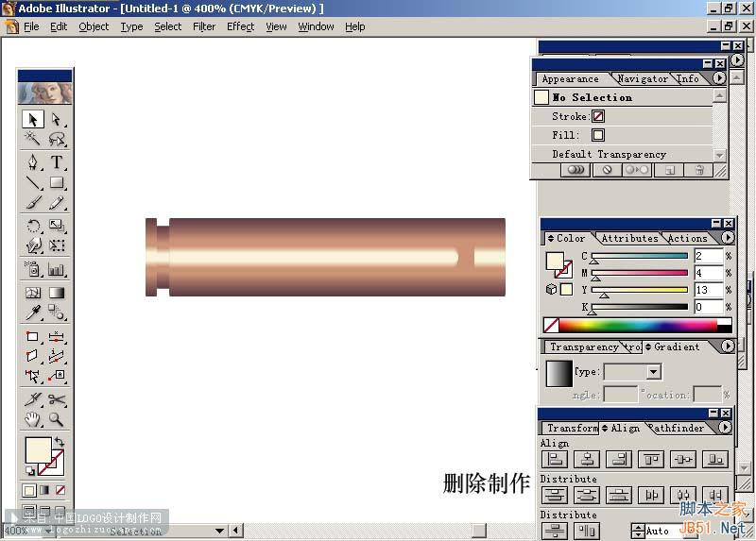Click the toolbox Fill color box
The height and width of the screenshot is (541, 756).
click(38, 450)
